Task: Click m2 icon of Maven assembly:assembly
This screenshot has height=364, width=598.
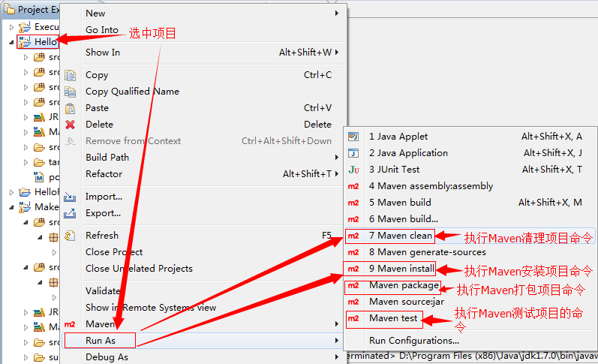Action: pos(353,186)
